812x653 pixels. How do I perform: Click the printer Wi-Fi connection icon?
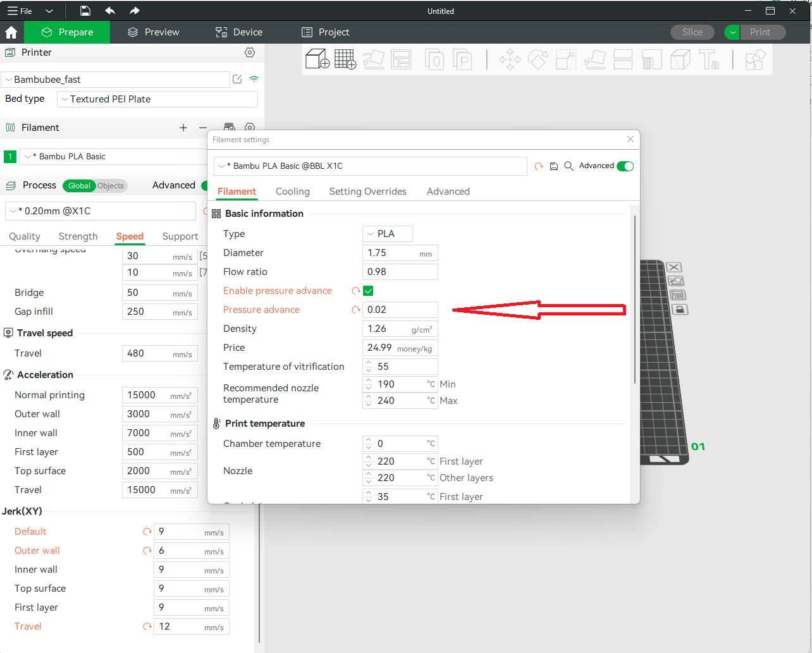click(254, 80)
